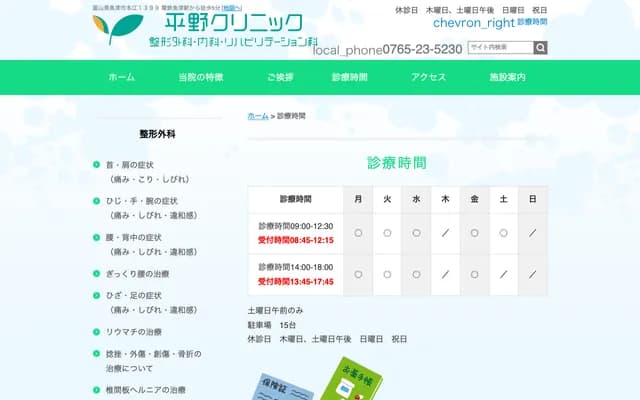
Task: Click bullet icon beside ひざ・足の症状
Action: [x=96, y=295]
